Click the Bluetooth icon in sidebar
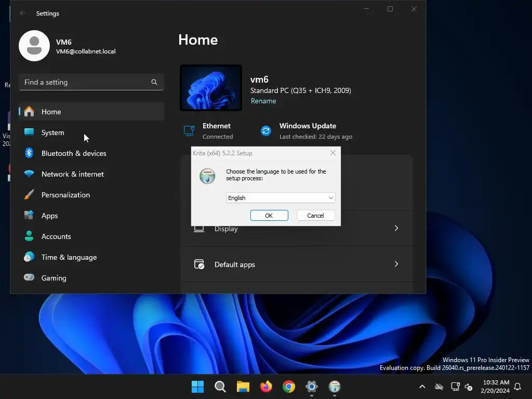Screen dimensions: 532x399 (x=29, y=153)
